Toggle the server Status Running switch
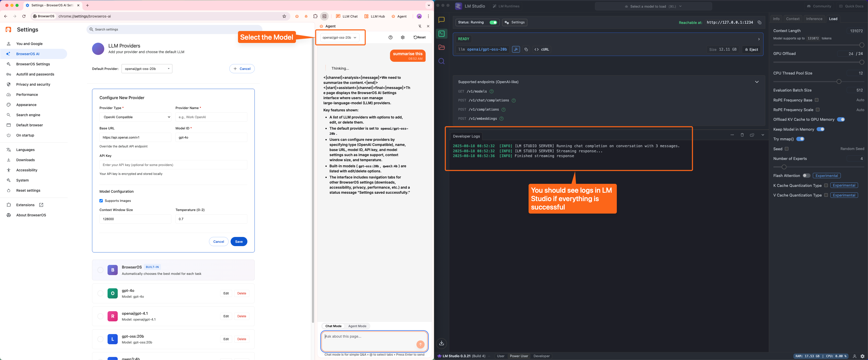 pyautogui.click(x=493, y=23)
